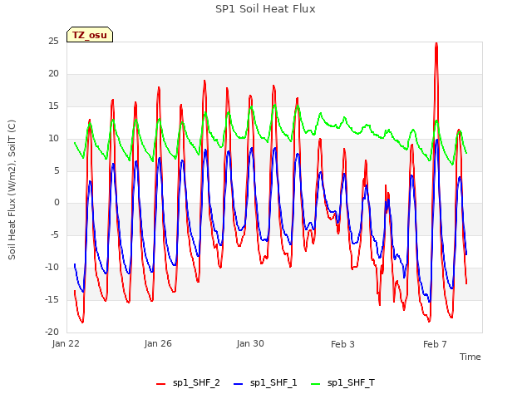532x399 pixels.
Task: Click the -15 y-axis tick label
Action: pos(52,299)
